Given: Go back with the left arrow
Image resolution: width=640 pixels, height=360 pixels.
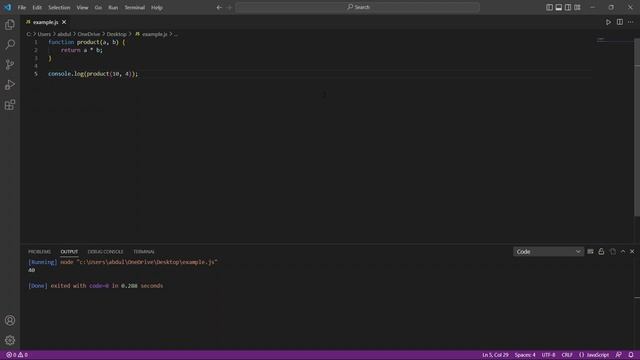Looking at the screenshot, I should tap(219, 7).
